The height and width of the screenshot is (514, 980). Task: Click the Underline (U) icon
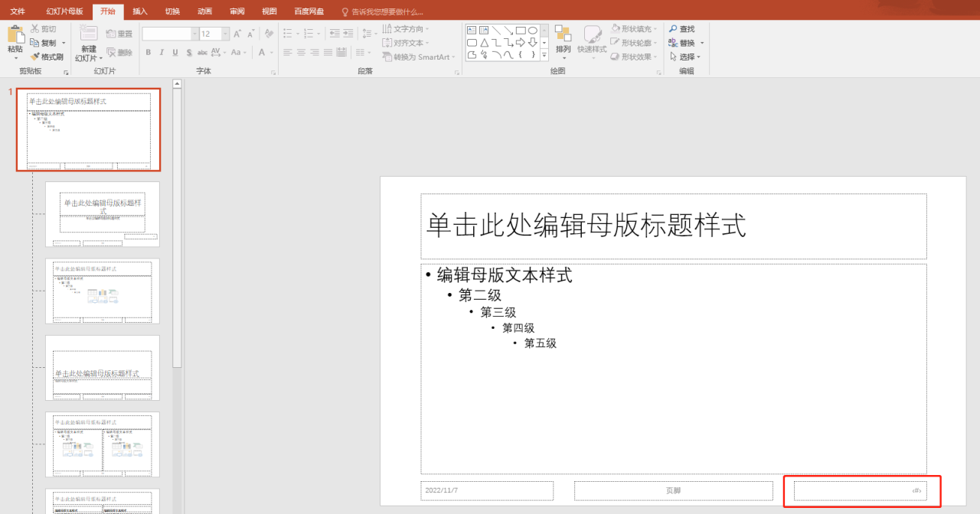click(175, 52)
